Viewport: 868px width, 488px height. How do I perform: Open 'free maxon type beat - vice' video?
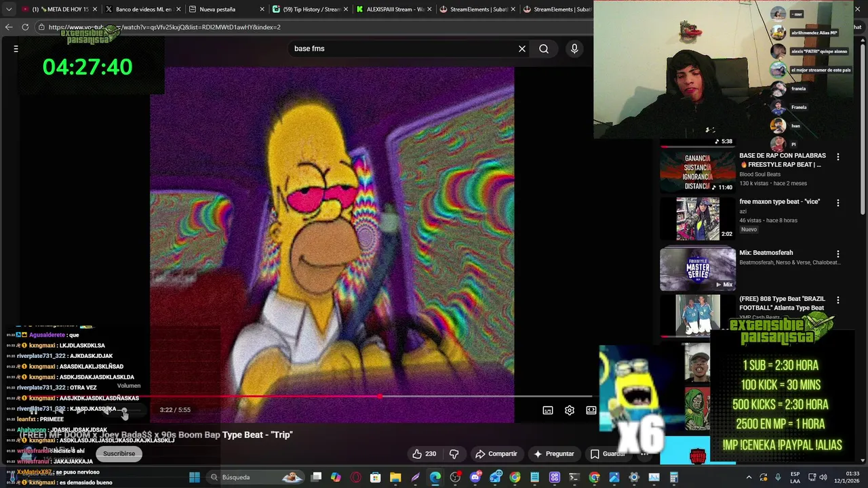pyautogui.click(x=780, y=201)
